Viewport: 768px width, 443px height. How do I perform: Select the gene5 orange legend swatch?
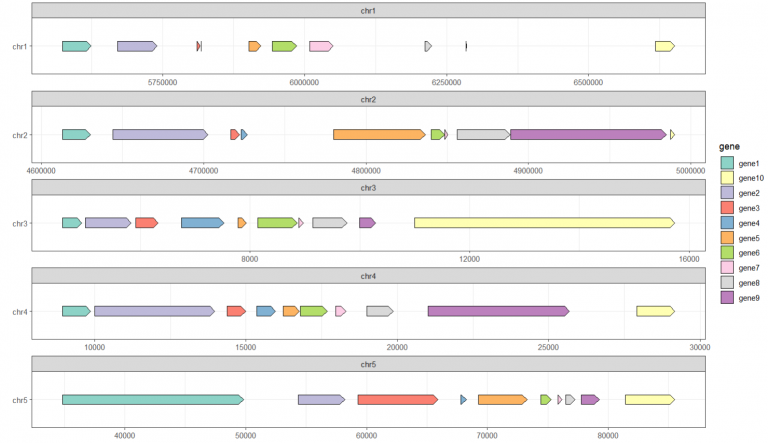727,237
